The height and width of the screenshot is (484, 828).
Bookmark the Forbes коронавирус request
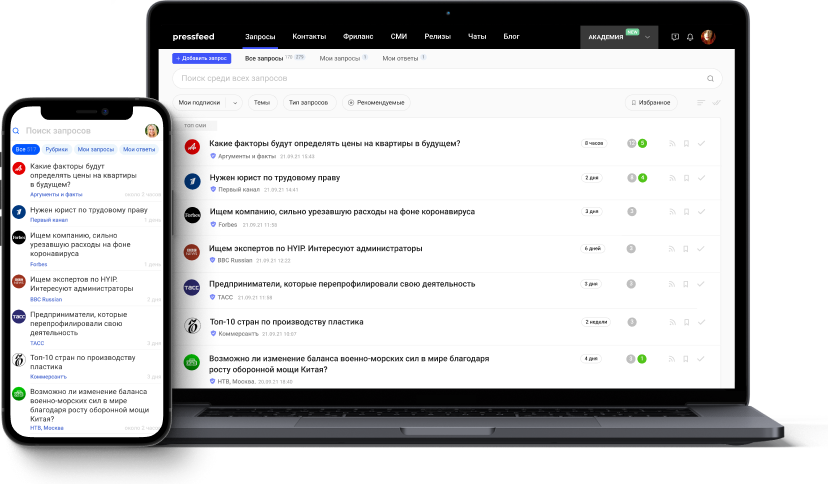coord(686,211)
